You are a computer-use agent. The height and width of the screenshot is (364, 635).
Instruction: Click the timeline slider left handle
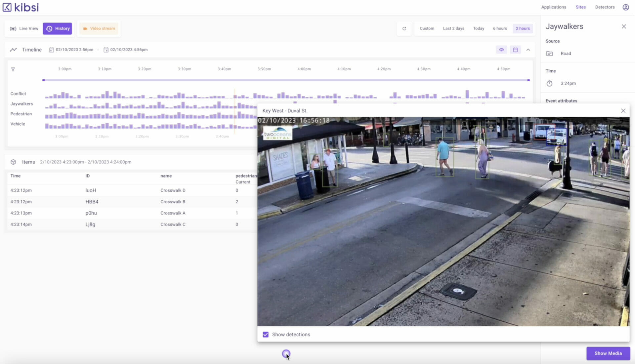[43, 80]
